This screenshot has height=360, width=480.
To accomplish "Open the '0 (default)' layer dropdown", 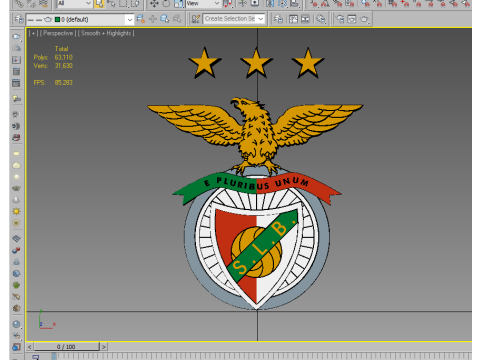I will [x=80, y=20].
